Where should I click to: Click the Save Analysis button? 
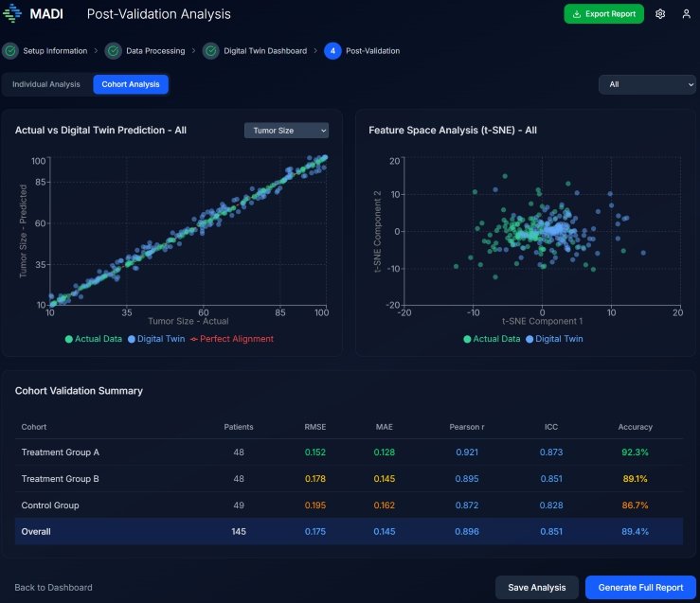pyautogui.click(x=536, y=587)
